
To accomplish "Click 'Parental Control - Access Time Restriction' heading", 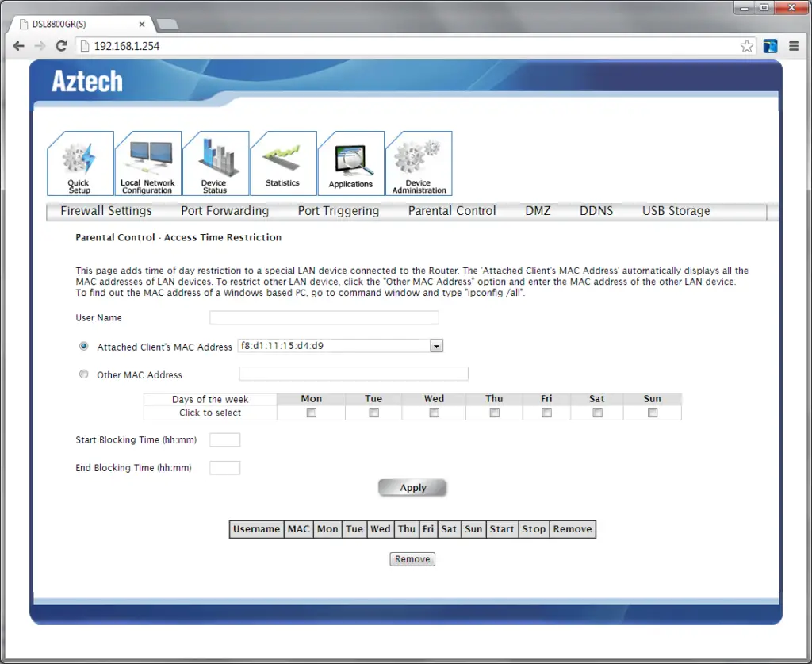I will 178,237.
